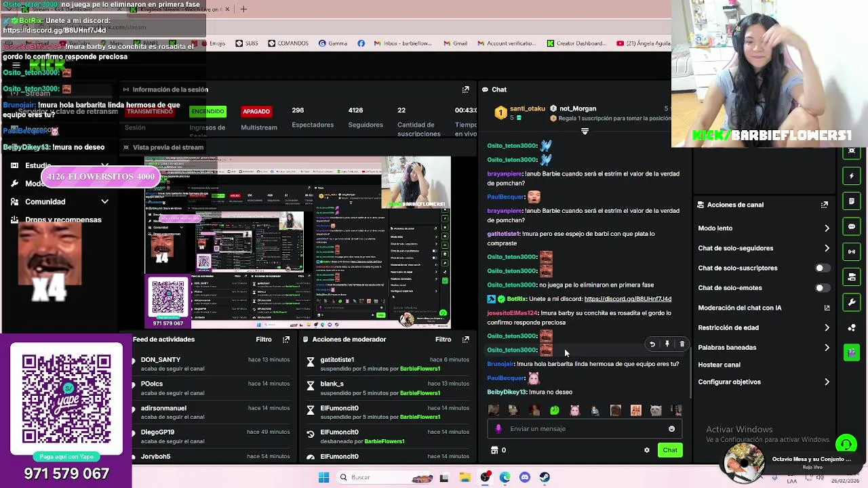Image resolution: width=868 pixels, height=488 pixels.
Task: Pop out the Acciones de moderador panel
Action: coord(465,340)
